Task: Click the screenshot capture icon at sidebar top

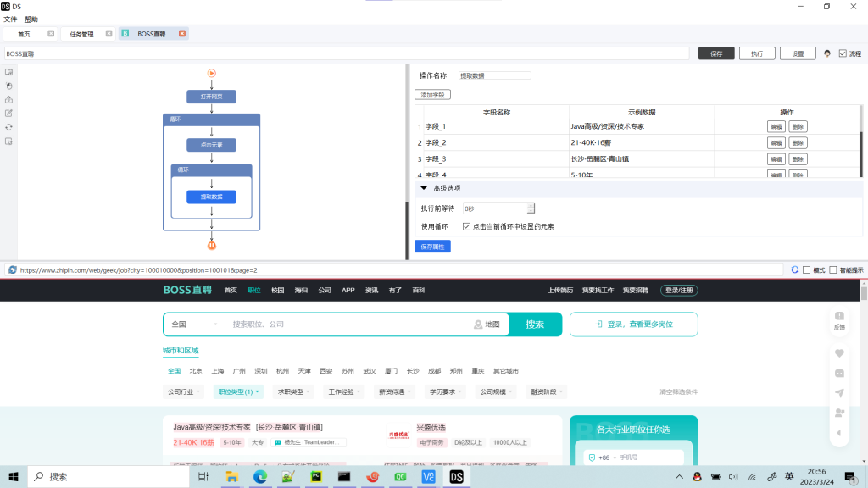Action: pyautogui.click(x=8, y=72)
